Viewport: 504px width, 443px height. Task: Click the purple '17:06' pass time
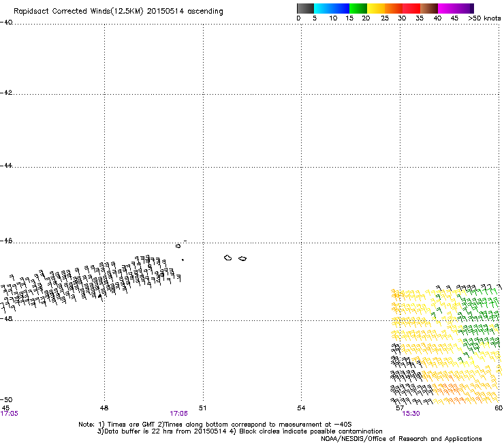178,414
